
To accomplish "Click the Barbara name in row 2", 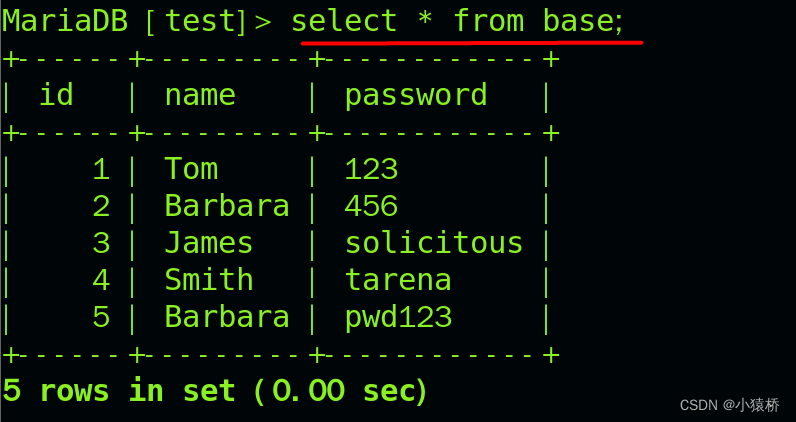I will [226, 206].
